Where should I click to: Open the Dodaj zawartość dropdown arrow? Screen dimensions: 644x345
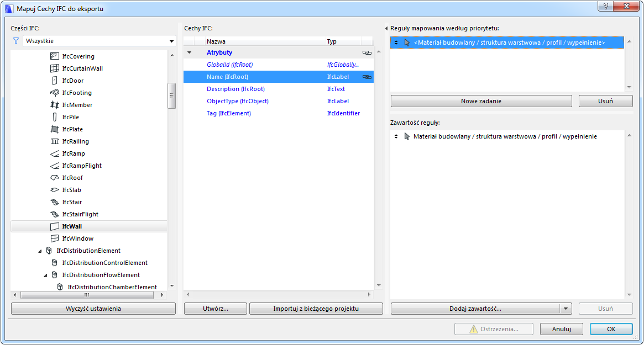point(566,309)
